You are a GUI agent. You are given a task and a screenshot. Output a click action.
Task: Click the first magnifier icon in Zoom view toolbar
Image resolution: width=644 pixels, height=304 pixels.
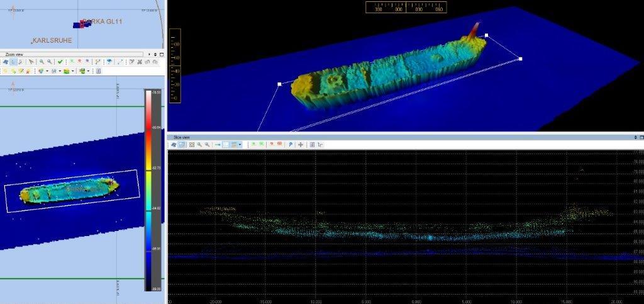tap(42, 62)
